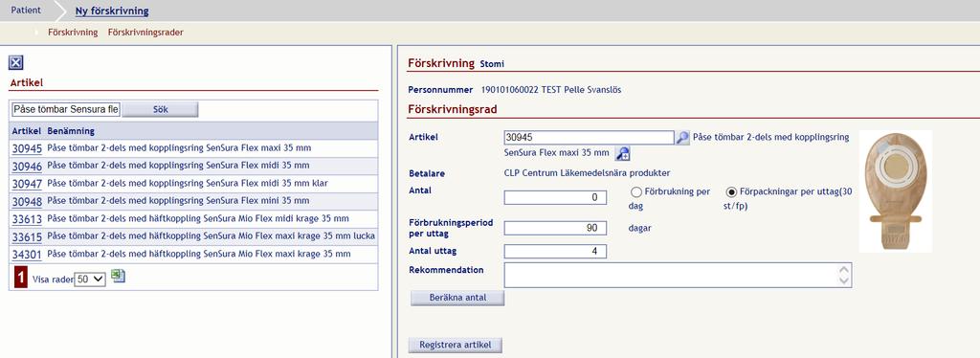Close the Artikel search panel with X icon
Screen dimensions: 980x358
(16, 62)
